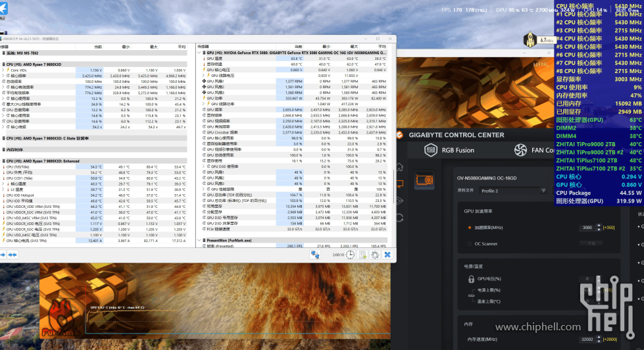Select the graphics card thumbnail in Gigabyte Control Center

(424, 180)
